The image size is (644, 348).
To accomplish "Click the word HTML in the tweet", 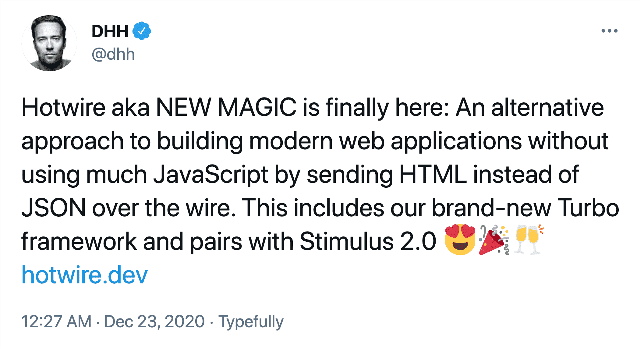I will 433,174.
